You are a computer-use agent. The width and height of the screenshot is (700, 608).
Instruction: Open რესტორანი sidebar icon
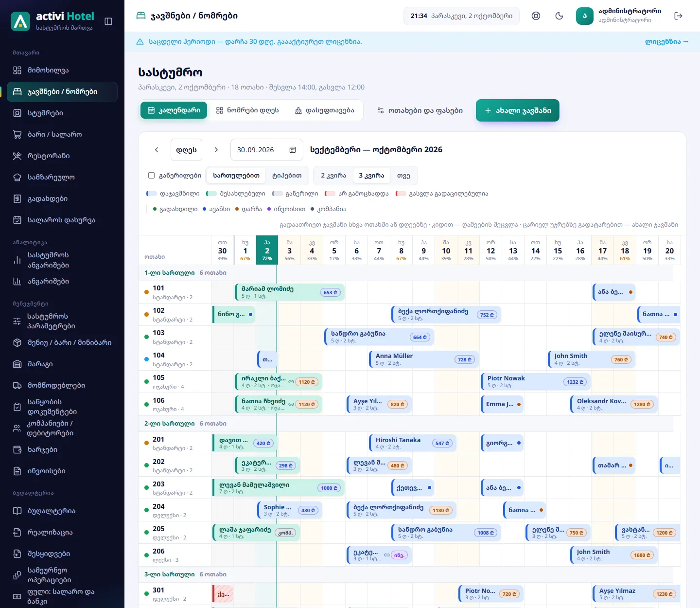(x=17, y=156)
